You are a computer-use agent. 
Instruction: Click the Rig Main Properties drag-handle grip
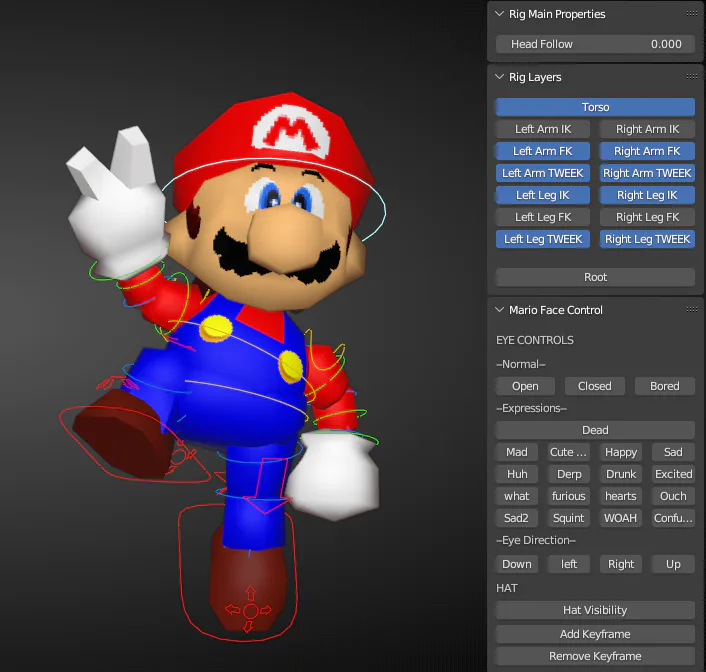coord(692,14)
